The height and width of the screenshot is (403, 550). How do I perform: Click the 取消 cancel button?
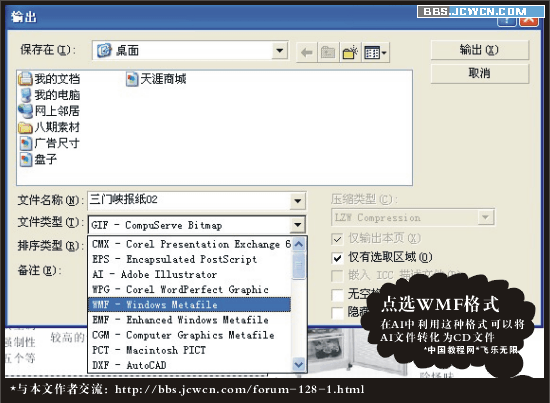[479, 73]
